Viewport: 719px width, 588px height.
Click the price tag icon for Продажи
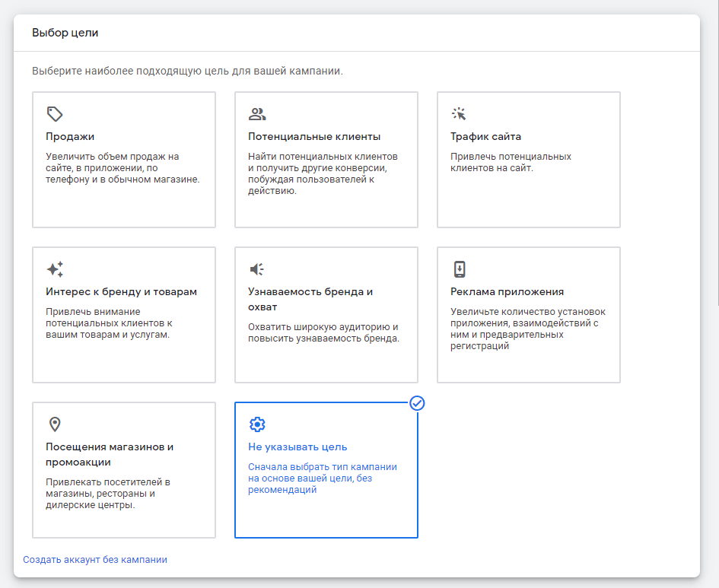click(54, 114)
